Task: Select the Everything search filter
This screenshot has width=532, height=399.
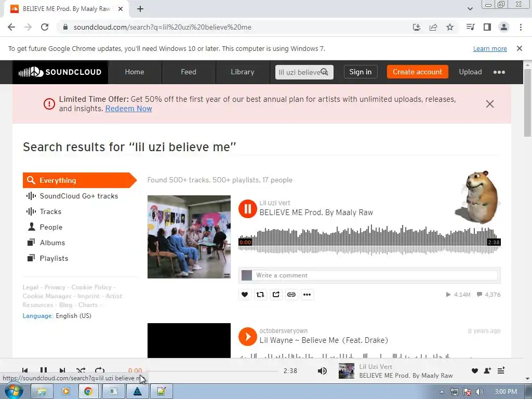Action: coord(79,180)
